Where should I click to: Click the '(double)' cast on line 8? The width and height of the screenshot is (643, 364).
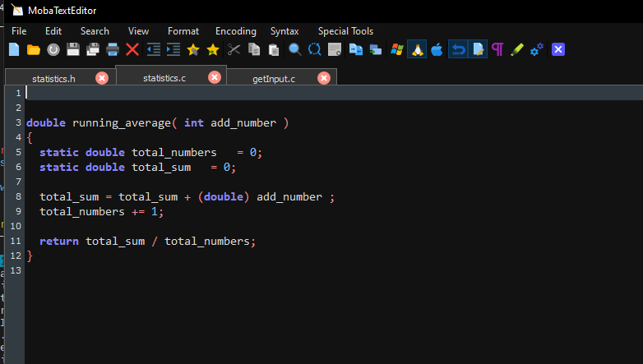click(x=224, y=196)
